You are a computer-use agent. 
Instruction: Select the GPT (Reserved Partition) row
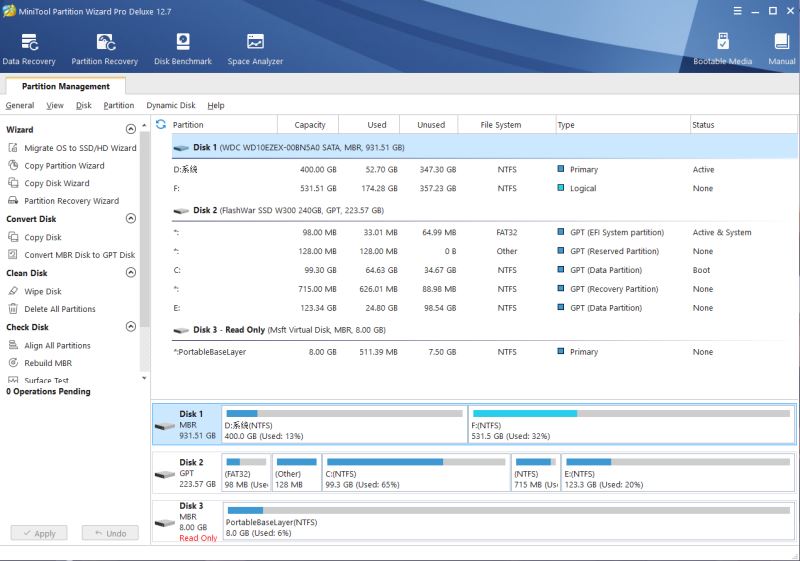484,251
